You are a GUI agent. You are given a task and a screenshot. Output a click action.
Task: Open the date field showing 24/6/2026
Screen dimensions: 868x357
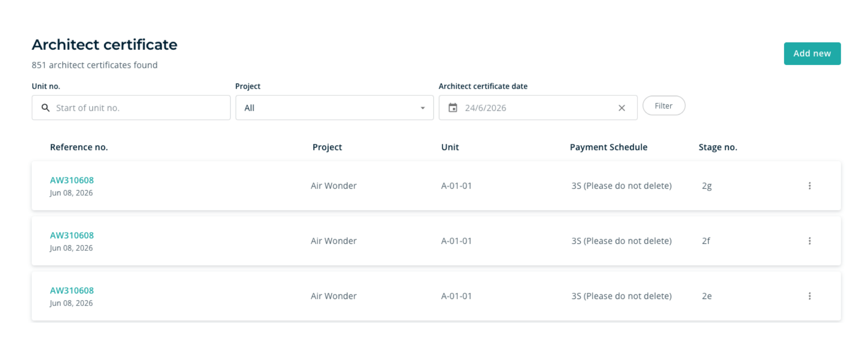(x=538, y=108)
